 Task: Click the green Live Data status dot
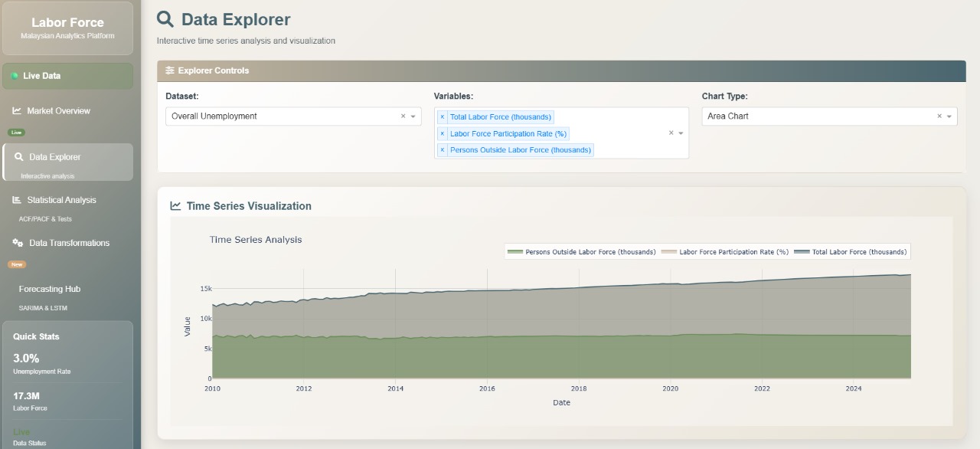point(15,76)
